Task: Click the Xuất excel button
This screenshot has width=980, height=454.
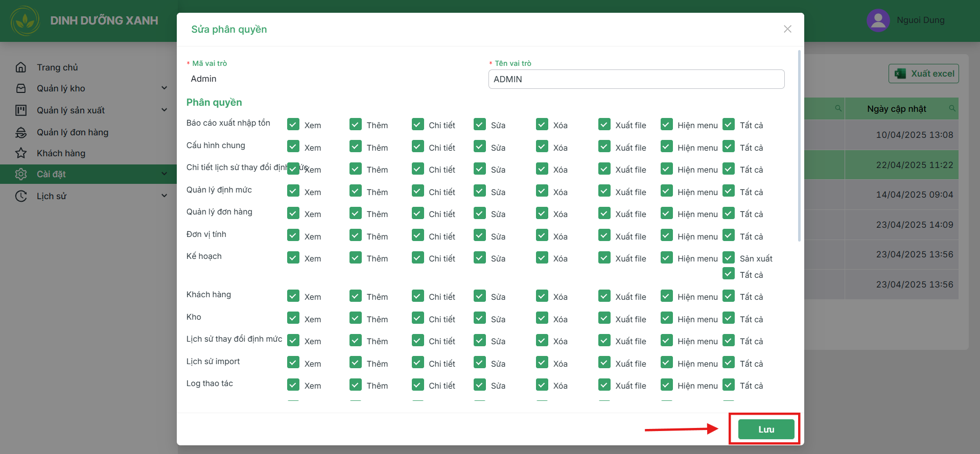Action: pyautogui.click(x=923, y=74)
